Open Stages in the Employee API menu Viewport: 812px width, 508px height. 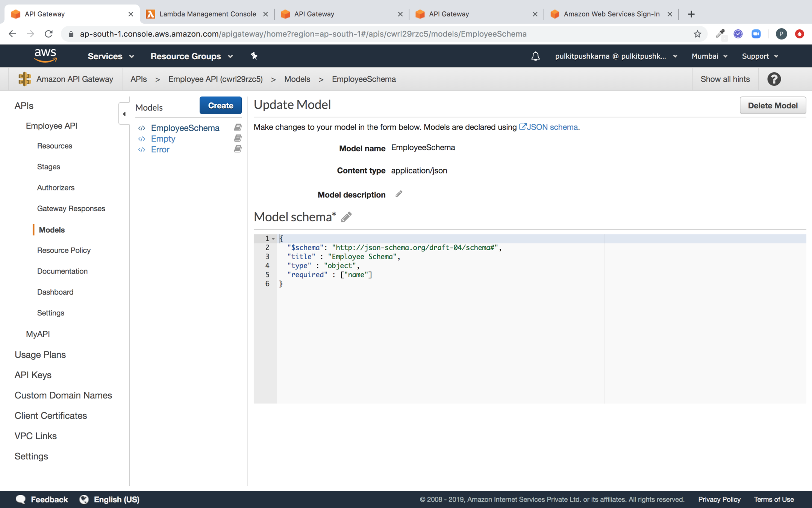[48, 167]
